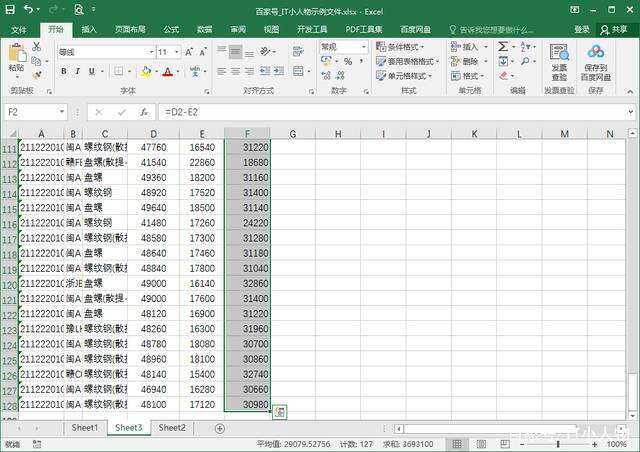Open the 删除 cells dropdown arrow
The height and width of the screenshot is (452, 640).
pos(486,62)
